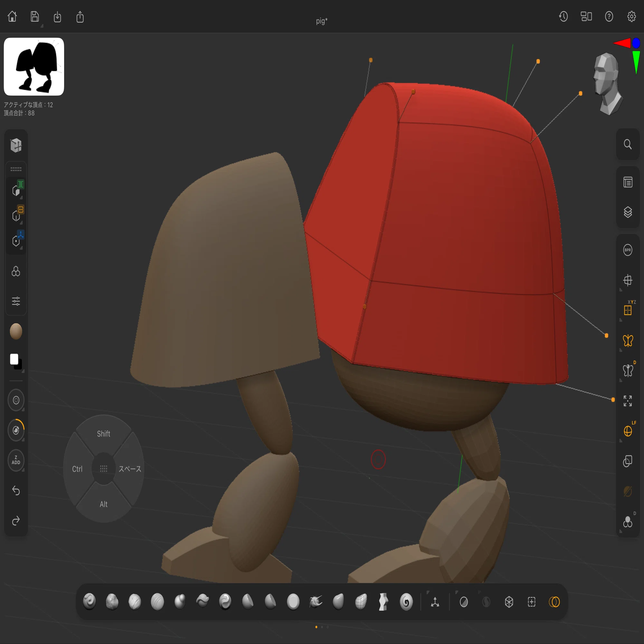This screenshot has width=644, height=644.
Task: Toggle the Z ADD mode button
Action: coord(16,460)
